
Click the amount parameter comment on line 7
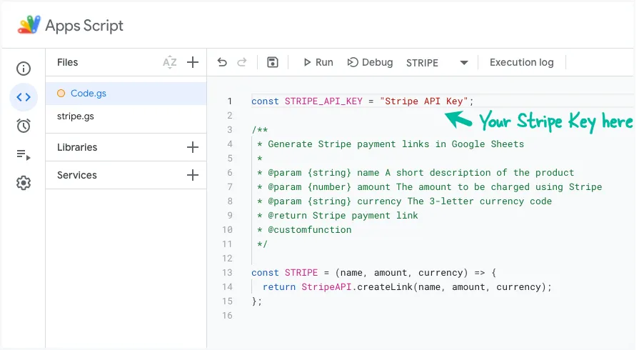coord(430,187)
